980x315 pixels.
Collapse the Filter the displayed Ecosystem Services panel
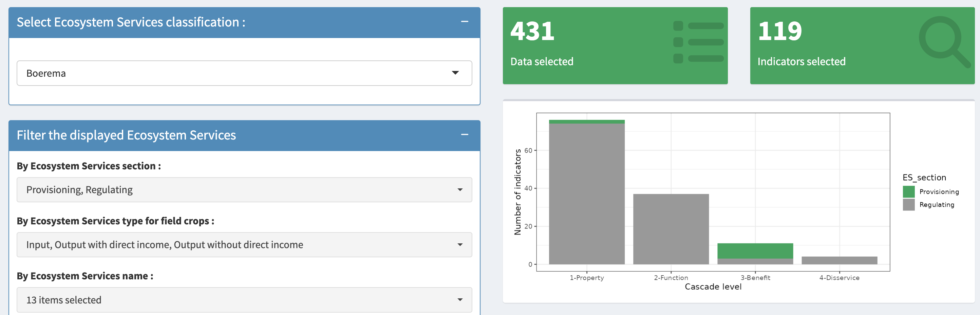[x=465, y=135]
